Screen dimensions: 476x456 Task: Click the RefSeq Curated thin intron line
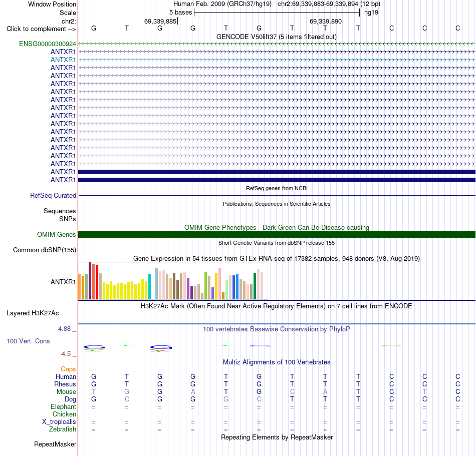coord(277,196)
